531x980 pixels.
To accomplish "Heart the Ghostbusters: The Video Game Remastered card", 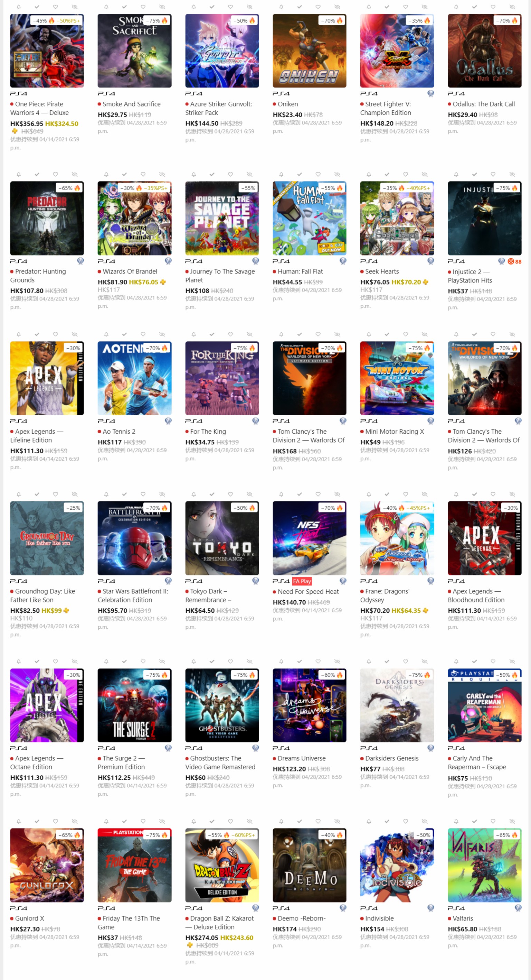I will [x=230, y=661].
